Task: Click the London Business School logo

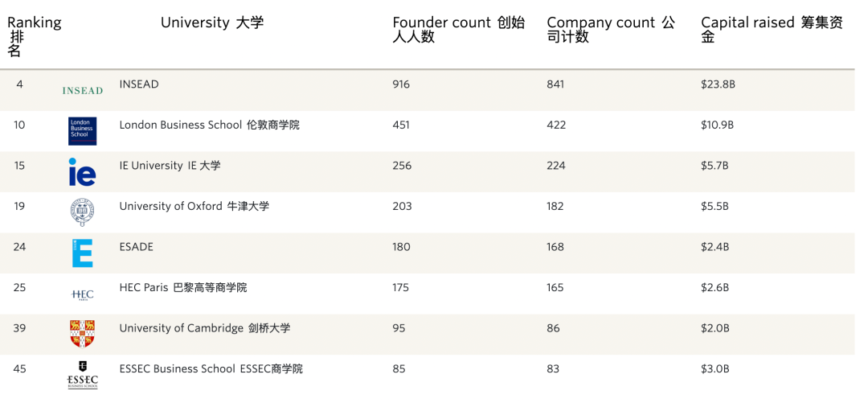Action: (83, 131)
